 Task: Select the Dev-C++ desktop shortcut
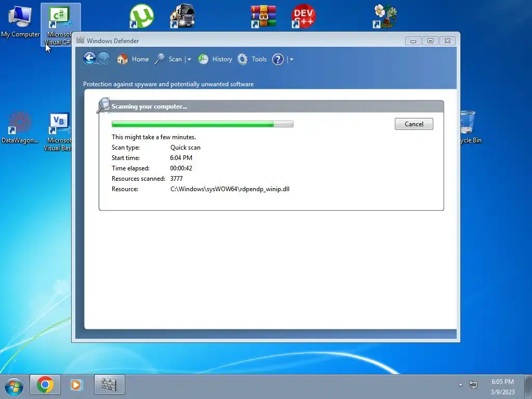pyautogui.click(x=303, y=16)
